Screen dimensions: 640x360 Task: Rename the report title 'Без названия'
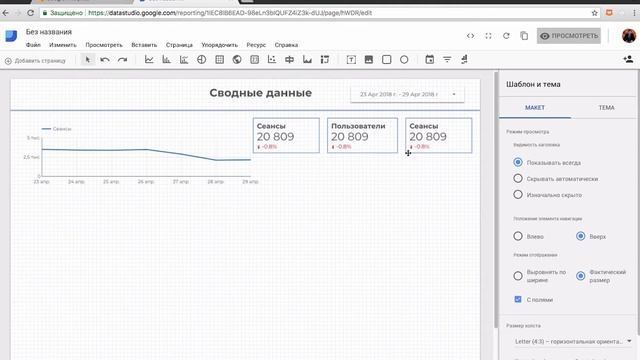(49, 32)
